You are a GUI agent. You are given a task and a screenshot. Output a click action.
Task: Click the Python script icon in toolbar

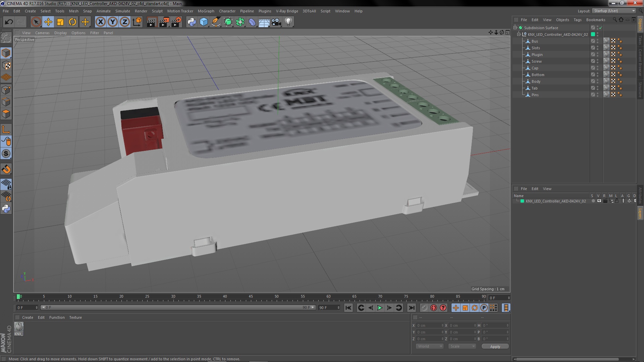click(x=192, y=22)
